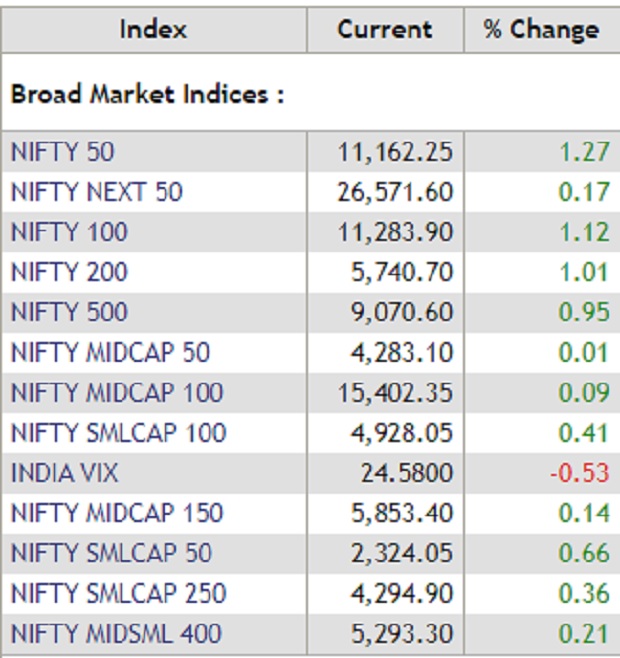
Task: Open NIFTY 100 index details
Action: pyautogui.click(x=69, y=232)
